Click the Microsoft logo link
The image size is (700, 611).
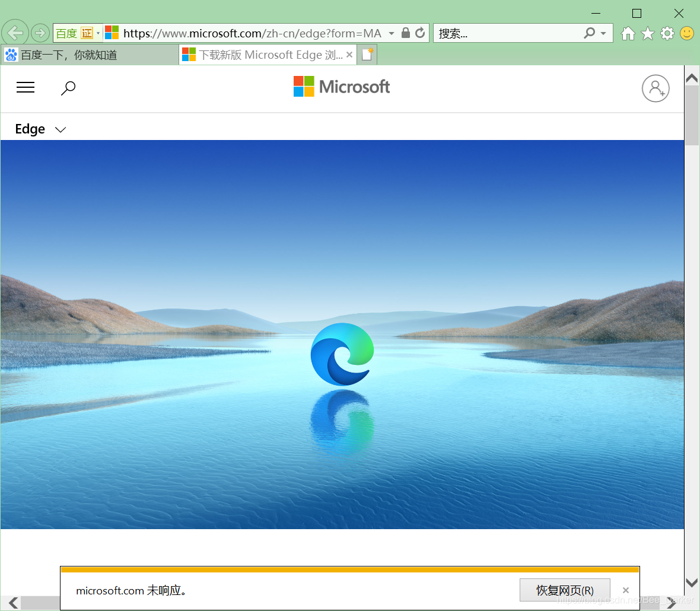pyautogui.click(x=342, y=87)
